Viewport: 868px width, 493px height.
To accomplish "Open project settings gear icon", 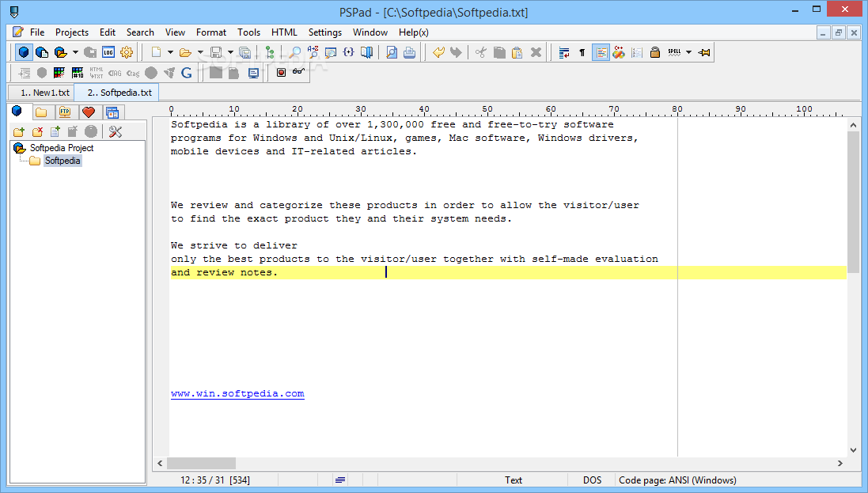I will pos(127,52).
